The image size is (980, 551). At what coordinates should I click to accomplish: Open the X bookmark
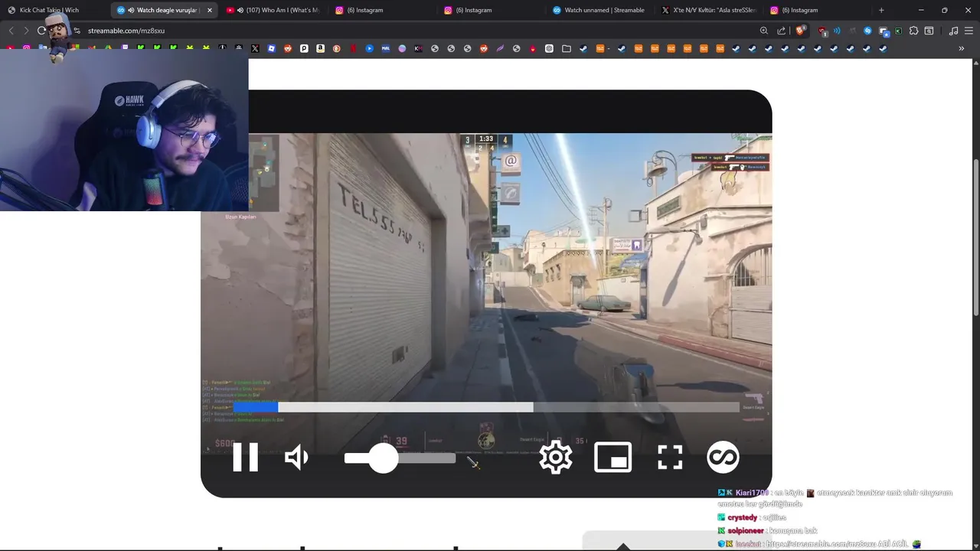255,48
